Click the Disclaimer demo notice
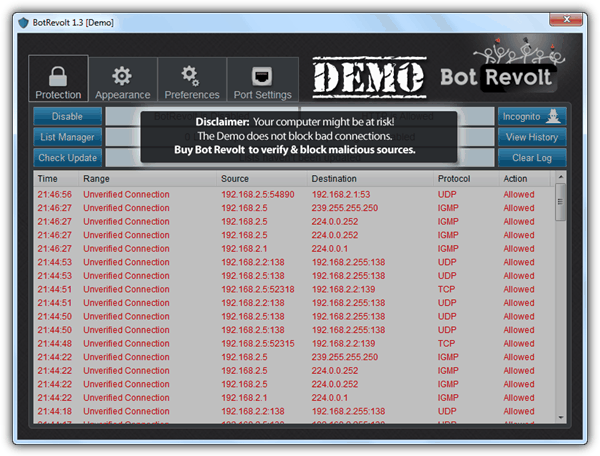The image size is (600, 456). click(x=299, y=137)
